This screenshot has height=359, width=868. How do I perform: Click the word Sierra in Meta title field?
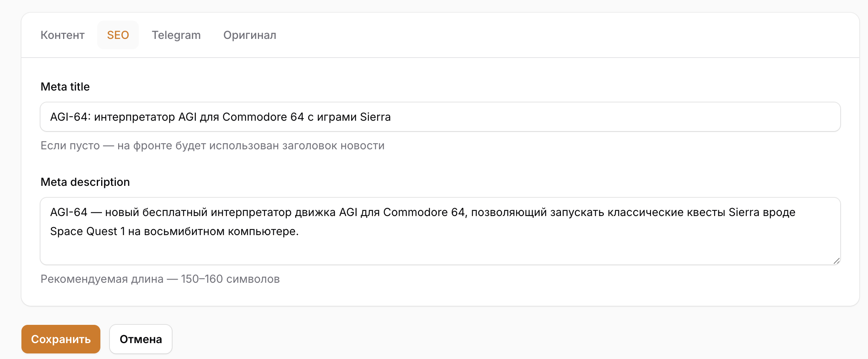(x=375, y=117)
